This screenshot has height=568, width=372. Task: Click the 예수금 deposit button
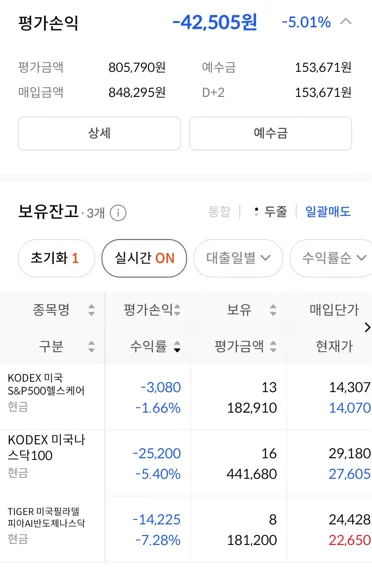[x=270, y=133]
